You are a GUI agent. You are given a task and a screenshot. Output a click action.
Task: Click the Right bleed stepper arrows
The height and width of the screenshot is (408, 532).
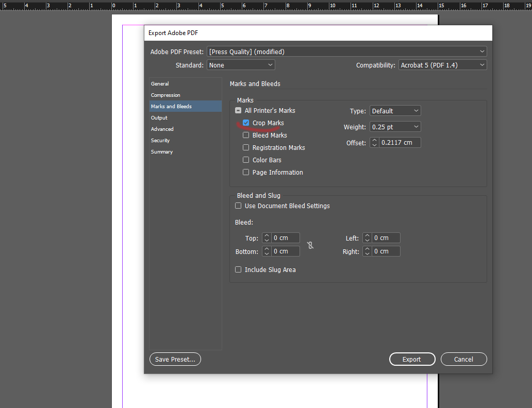click(367, 251)
